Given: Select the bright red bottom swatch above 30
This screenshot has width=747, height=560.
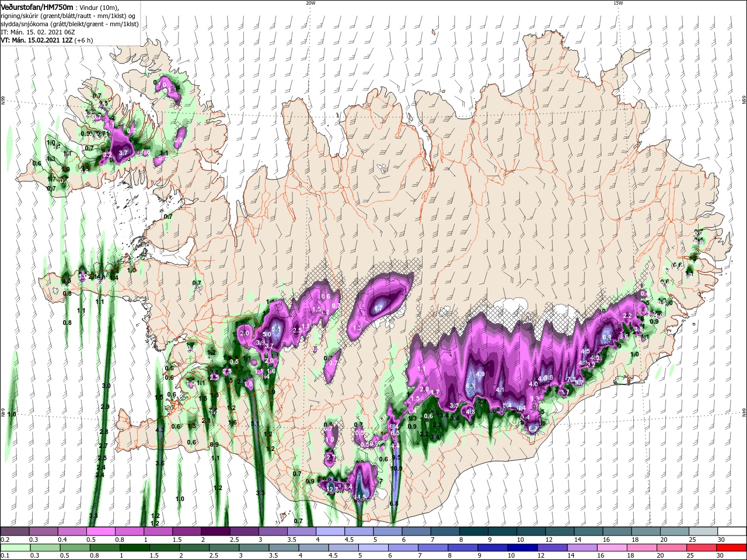Looking at the screenshot, I should coord(732,548).
